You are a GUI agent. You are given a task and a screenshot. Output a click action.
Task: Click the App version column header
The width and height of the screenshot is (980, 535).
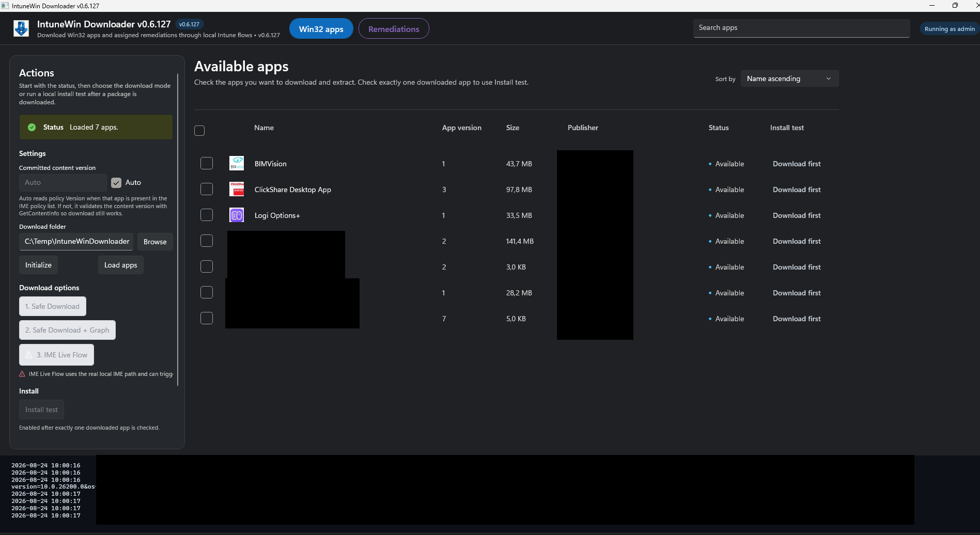[461, 128]
